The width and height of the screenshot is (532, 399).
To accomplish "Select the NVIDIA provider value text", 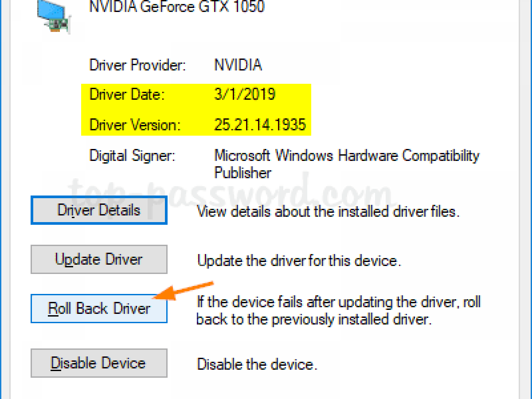I will (x=238, y=65).
